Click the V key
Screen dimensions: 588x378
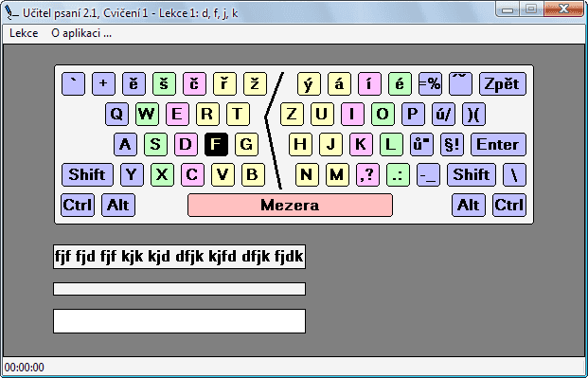pos(223,174)
